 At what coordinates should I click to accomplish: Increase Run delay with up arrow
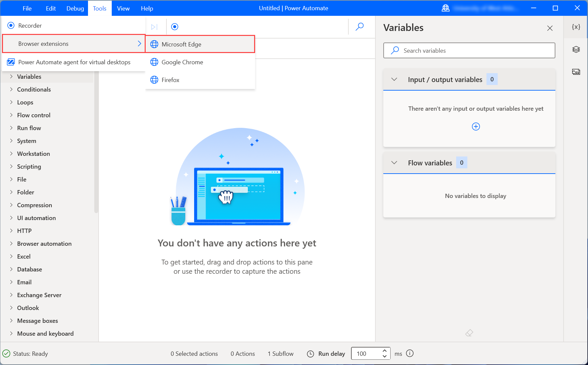(384, 351)
